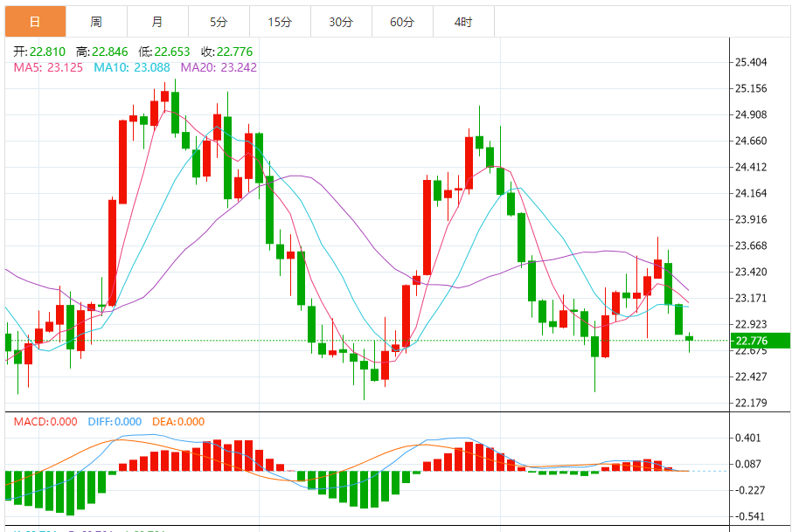Click the -0.227 MACD axis label
This screenshot has height=532, width=799.
coord(749,490)
